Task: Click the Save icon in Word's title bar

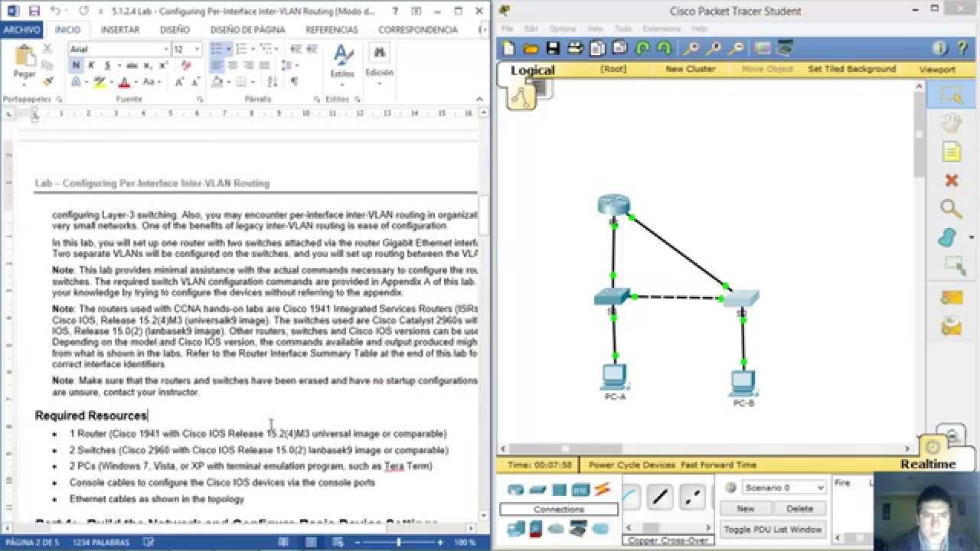Action: (34, 11)
